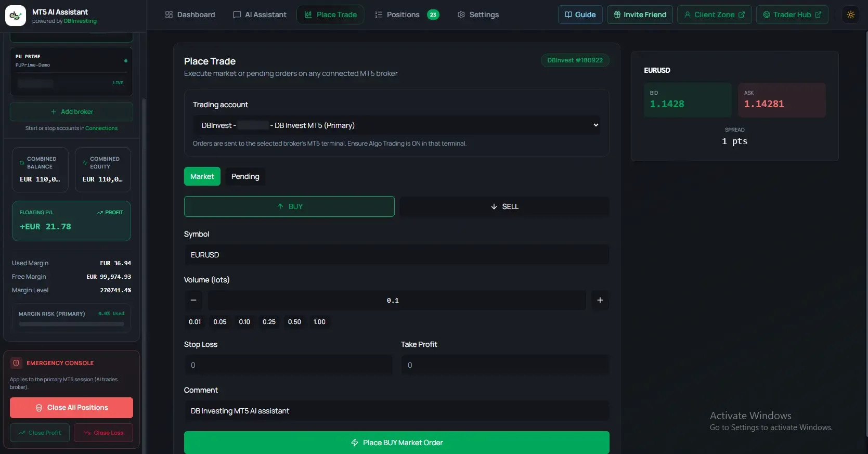Toggle the light theme sun icon
The height and width of the screenshot is (454, 868).
850,15
